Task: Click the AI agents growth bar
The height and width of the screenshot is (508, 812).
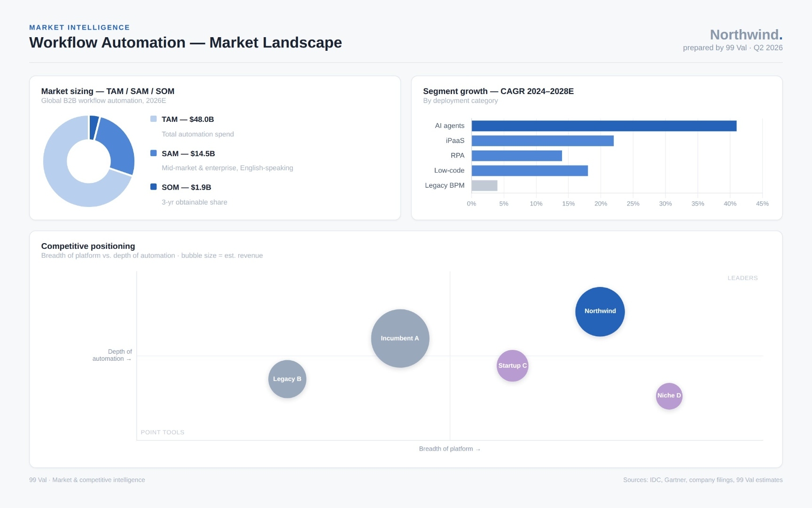Action: pos(604,126)
